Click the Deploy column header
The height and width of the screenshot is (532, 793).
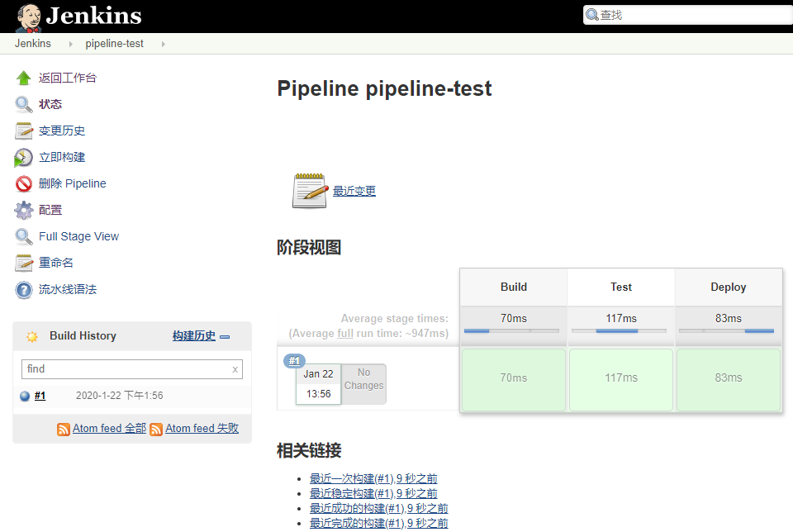729,287
